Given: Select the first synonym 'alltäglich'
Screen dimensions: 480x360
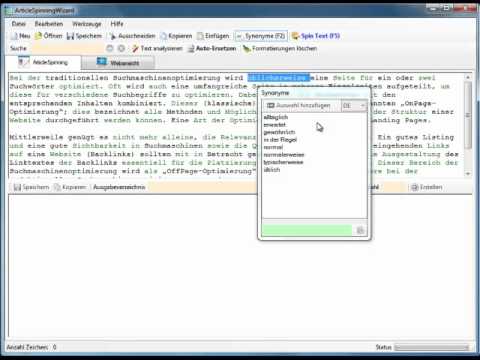Looking at the screenshot, I should pyautogui.click(x=275, y=117).
